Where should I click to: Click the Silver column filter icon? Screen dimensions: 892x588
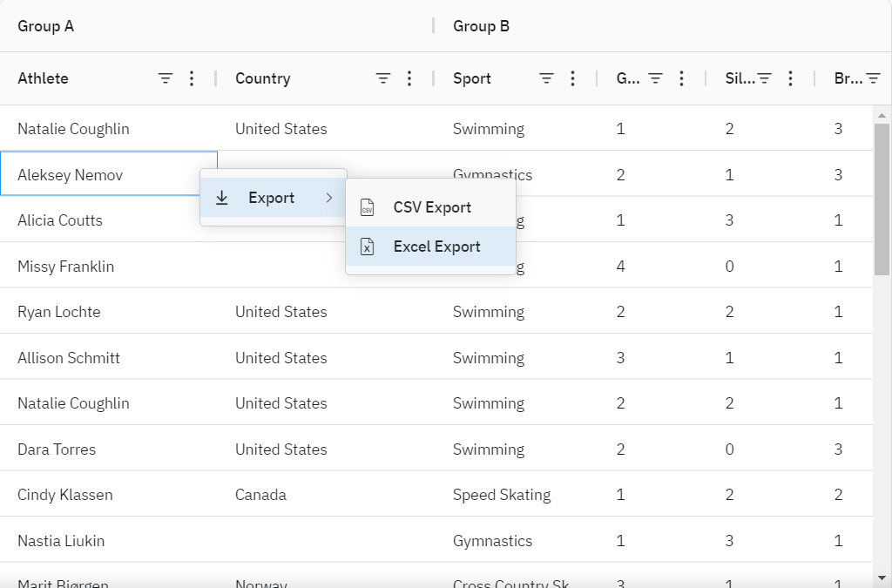[765, 78]
